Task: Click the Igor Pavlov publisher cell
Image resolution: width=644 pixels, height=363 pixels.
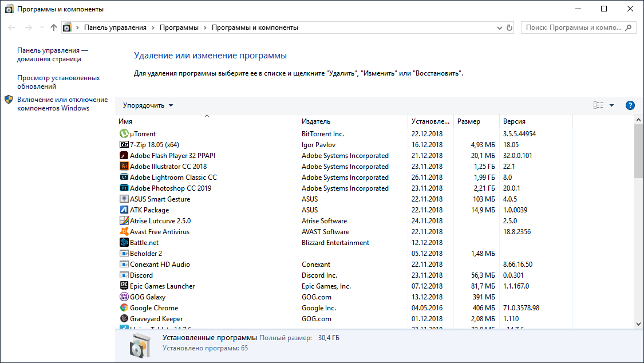Action: (x=318, y=145)
